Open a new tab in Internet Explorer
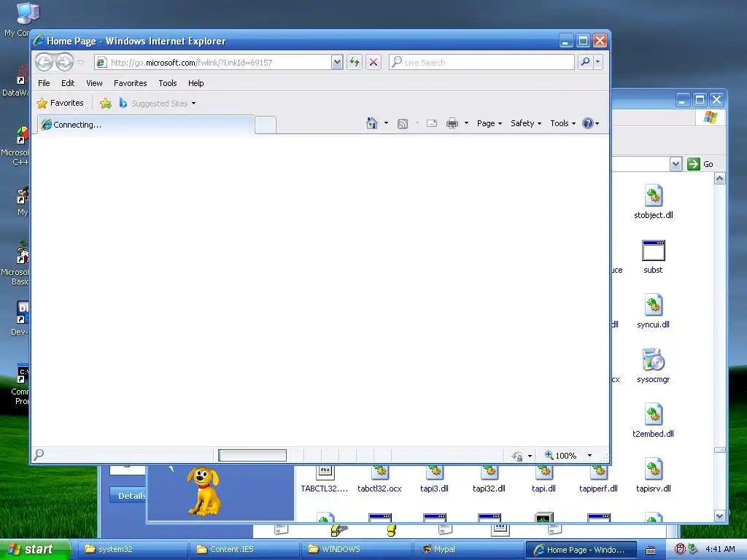Image resolution: width=747 pixels, height=560 pixels. [266, 125]
